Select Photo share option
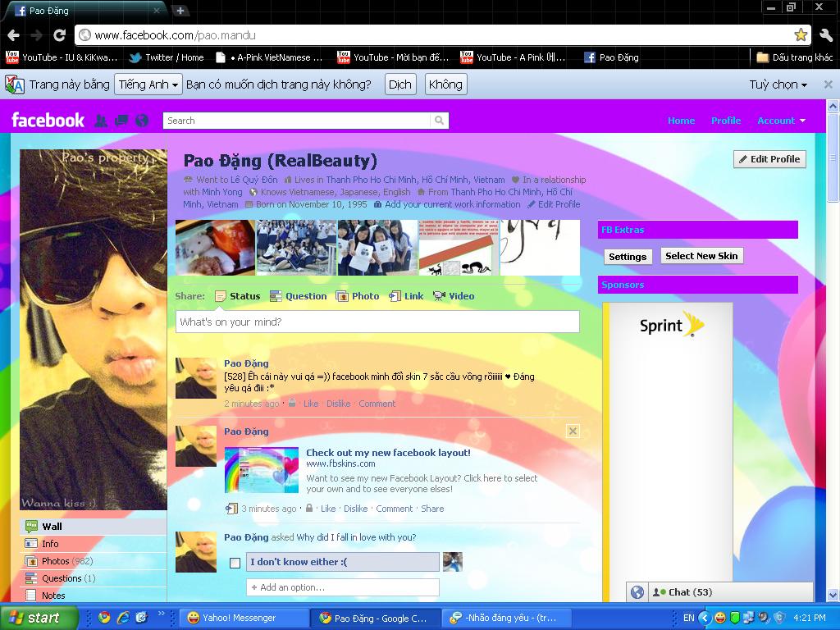 [x=358, y=296]
